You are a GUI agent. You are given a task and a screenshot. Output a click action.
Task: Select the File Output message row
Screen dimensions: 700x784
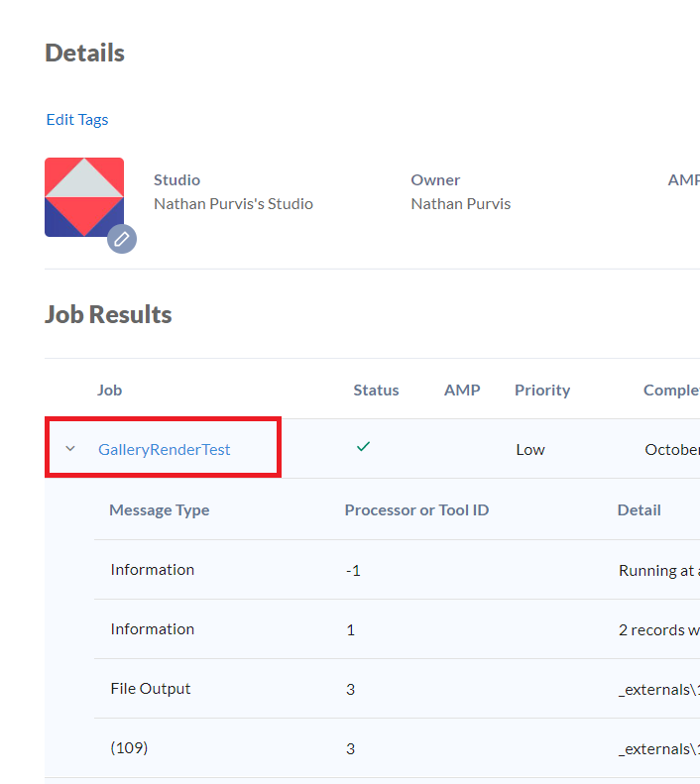click(x=151, y=688)
